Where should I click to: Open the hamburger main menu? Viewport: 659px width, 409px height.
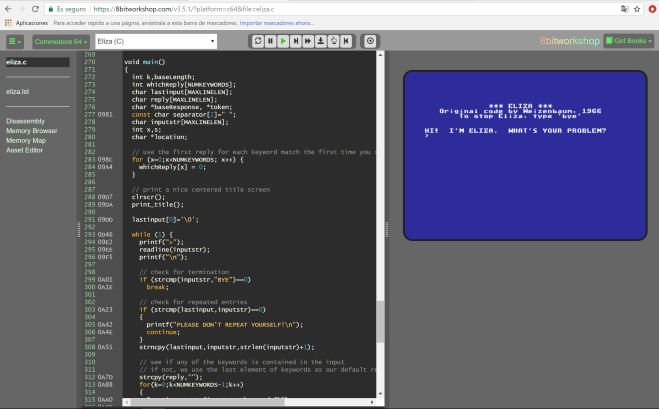pos(15,41)
